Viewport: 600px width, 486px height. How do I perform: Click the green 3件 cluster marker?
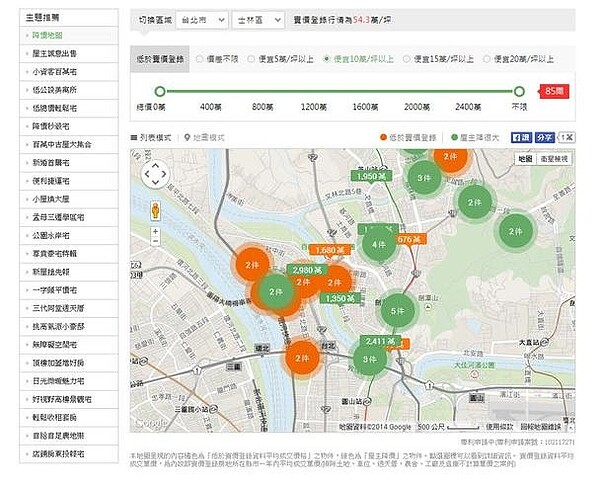(x=424, y=178)
